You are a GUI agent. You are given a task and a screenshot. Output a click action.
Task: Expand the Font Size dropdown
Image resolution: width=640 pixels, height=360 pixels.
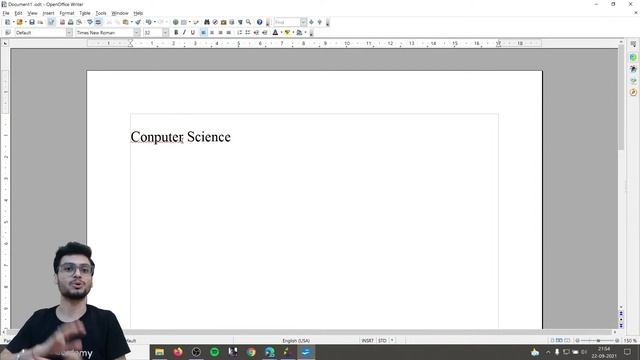pos(165,33)
